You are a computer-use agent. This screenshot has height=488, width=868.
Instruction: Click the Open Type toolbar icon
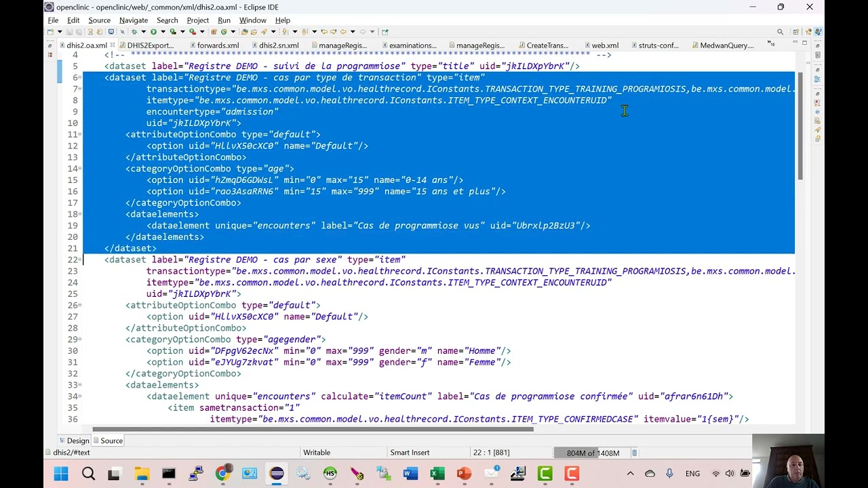pyautogui.click(x=244, y=31)
